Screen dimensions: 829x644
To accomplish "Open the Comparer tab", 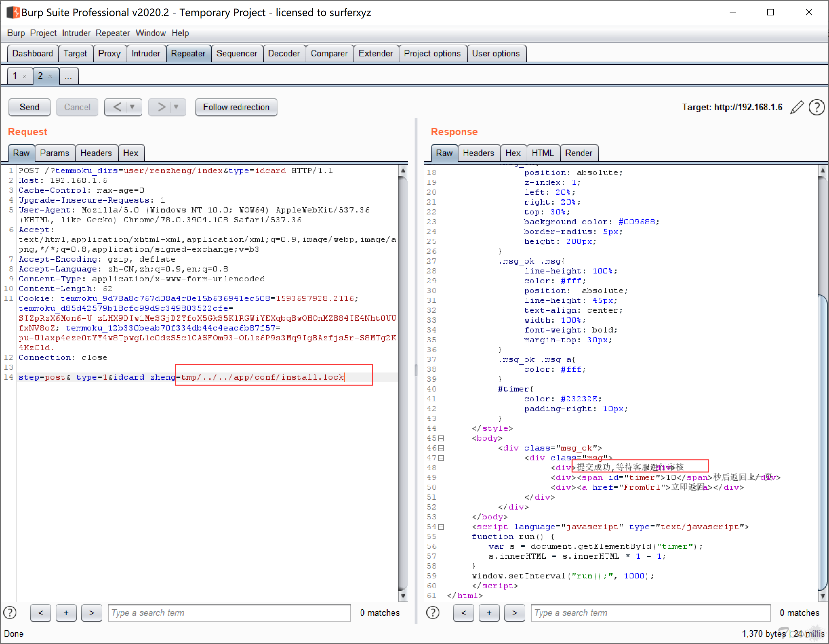I will [329, 53].
